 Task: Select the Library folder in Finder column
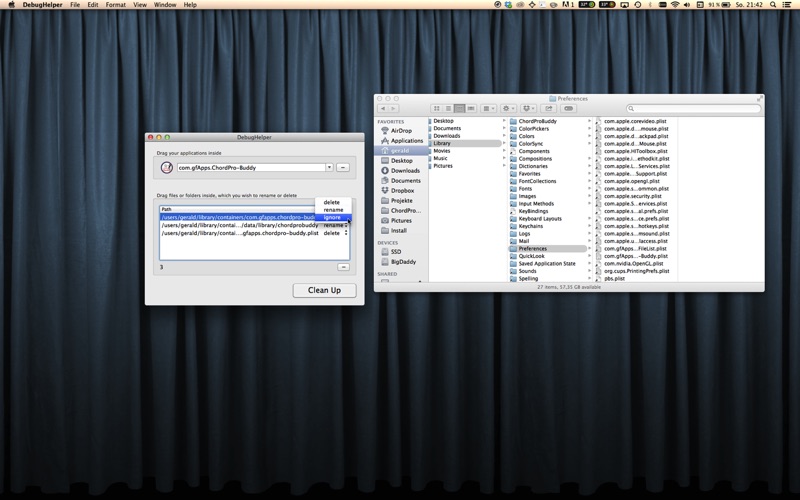point(465,143)
